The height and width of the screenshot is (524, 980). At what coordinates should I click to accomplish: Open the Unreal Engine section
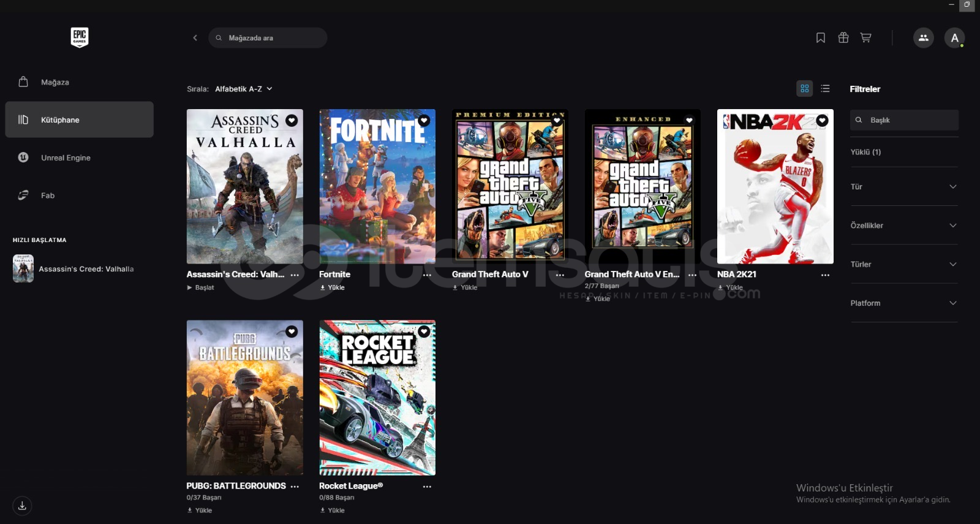tap(80, 158)
